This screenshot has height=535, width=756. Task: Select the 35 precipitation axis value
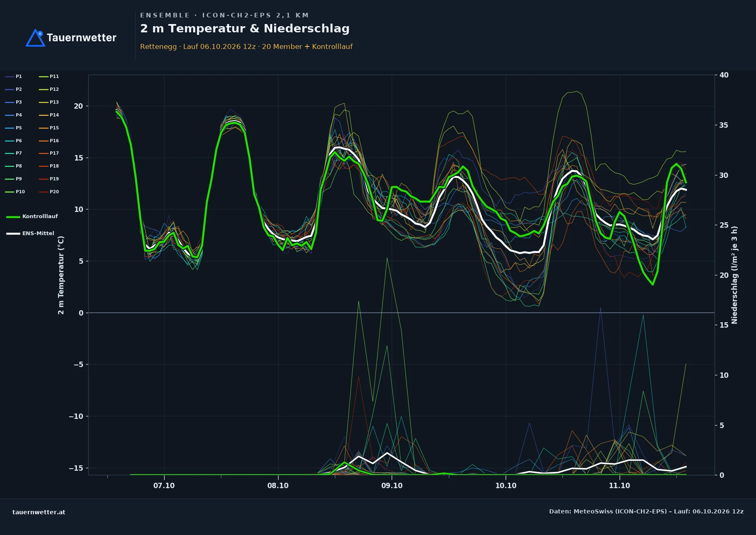click(724, 125)
